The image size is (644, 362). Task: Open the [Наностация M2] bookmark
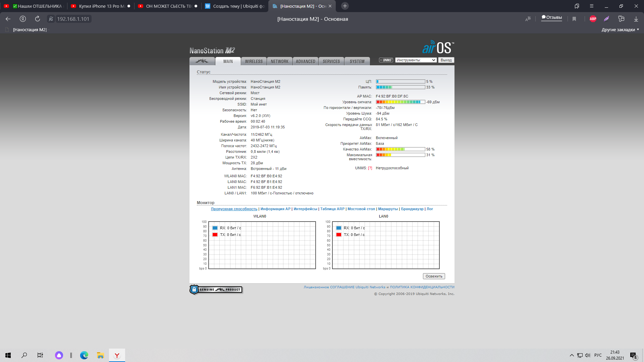pos(27,29)
